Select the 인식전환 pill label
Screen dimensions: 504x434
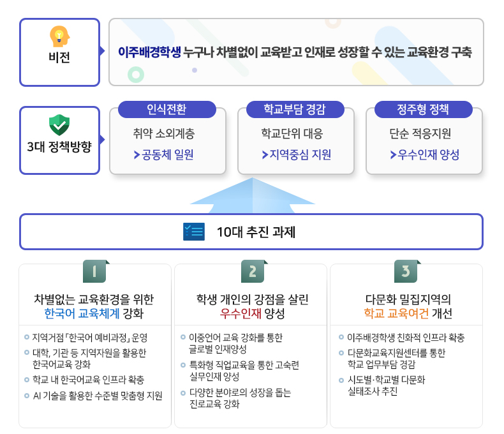[x=167, y=109]
